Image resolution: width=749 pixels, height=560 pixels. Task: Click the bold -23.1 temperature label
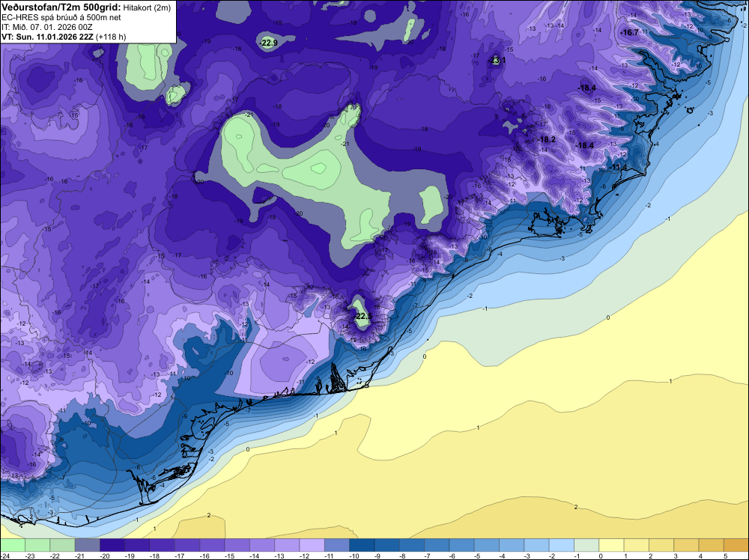[497, 60]
